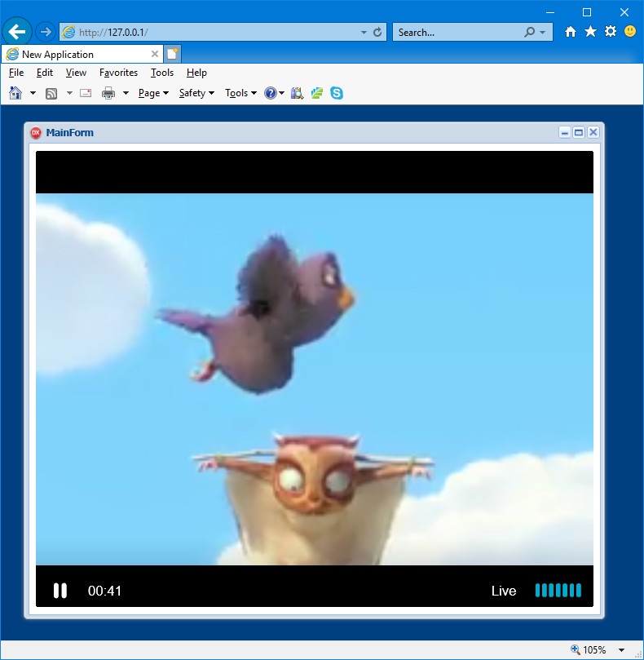Click the magnifier search icon

pyautogui.click(x=530, y=32)
